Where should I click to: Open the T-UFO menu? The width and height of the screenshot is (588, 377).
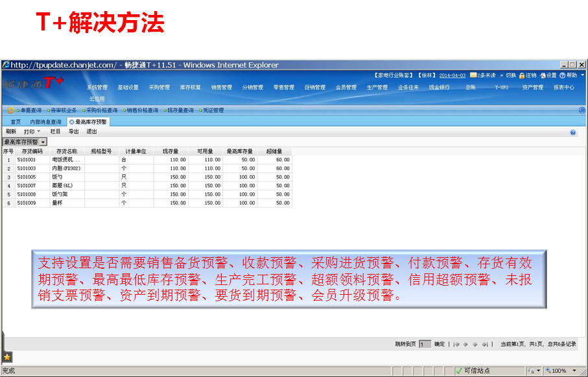click(x=502, y=87)
